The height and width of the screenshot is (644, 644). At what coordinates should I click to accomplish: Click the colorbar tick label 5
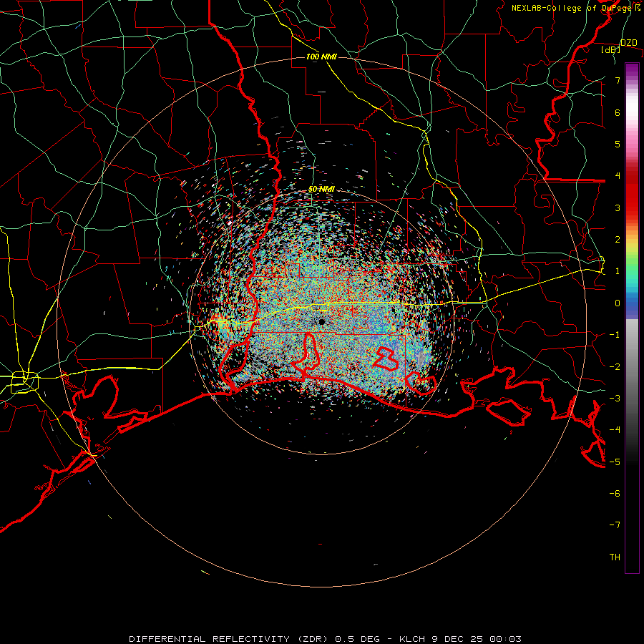pyautogui.click(x=618, y=144)
